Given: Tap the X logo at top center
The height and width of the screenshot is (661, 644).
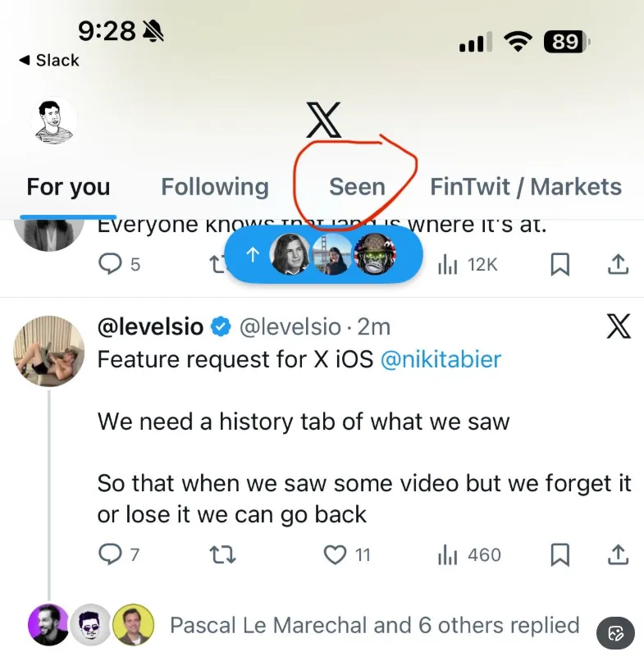Looking at the screenshot, I should point(322,121).
